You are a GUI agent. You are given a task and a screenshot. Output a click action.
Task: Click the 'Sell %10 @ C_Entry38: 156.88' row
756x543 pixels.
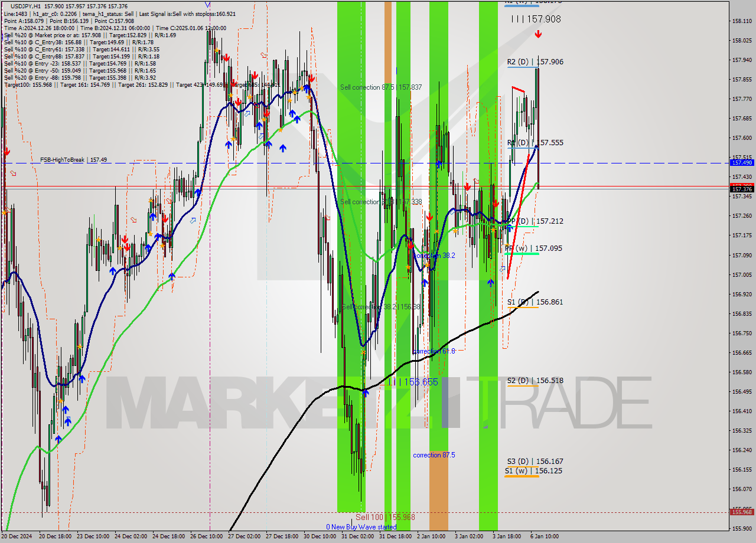[x=79, y=42]
